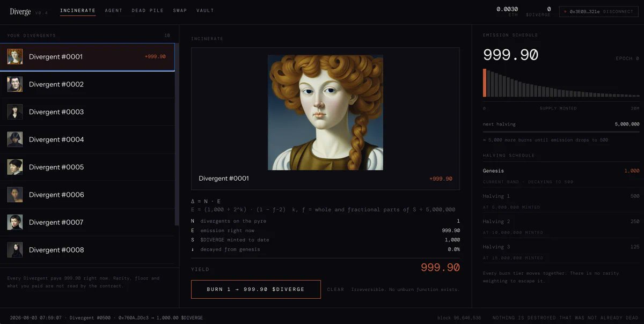Select the Divergent #0008 row name
The image size is (644, 324).
pyautogui.click(x=56, y=250)
